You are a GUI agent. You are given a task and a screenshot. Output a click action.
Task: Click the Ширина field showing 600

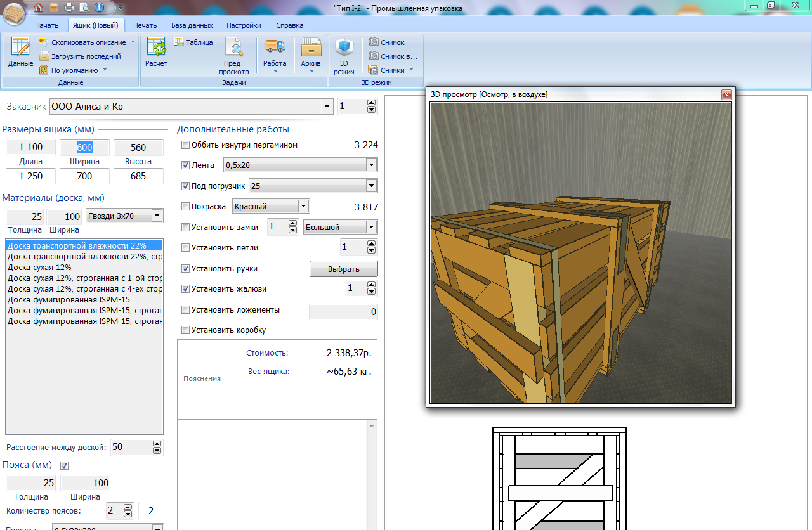click(84, 147)
